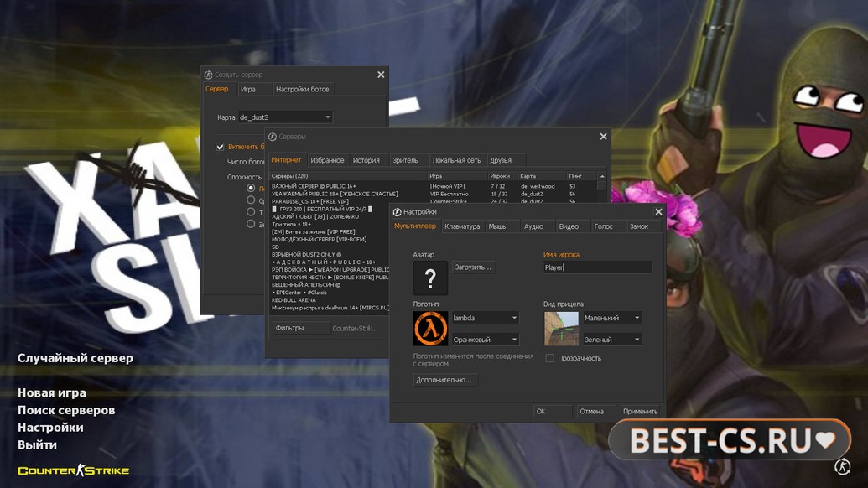The image size is (868, 488).
Task: Open the Локальная сеть tab
Action: coord(457,160)
